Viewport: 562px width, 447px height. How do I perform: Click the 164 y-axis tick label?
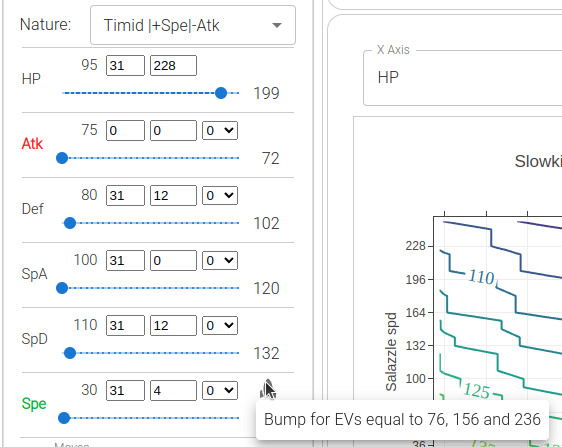click(x=415, y=313)
